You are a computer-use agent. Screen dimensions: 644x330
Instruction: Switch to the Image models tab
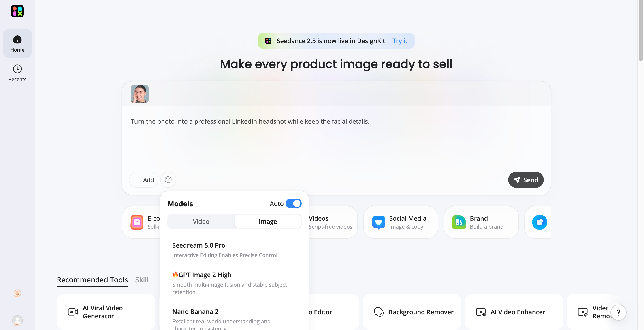(x=268, y=222)
